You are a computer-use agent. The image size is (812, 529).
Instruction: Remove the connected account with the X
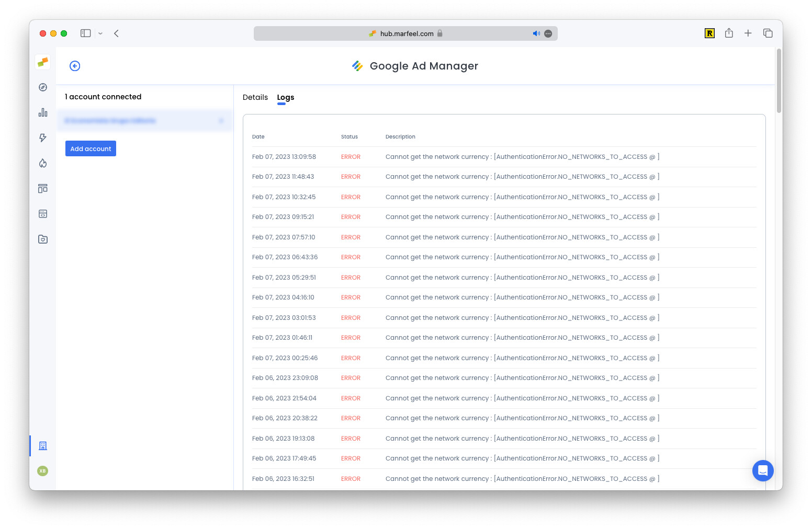221,121
